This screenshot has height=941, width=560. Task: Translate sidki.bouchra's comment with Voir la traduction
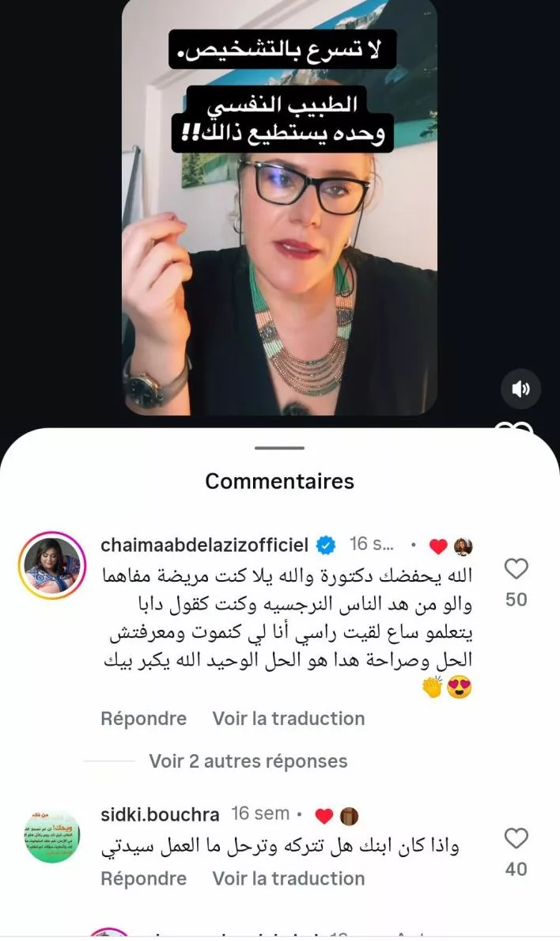[x=289, y=878]
